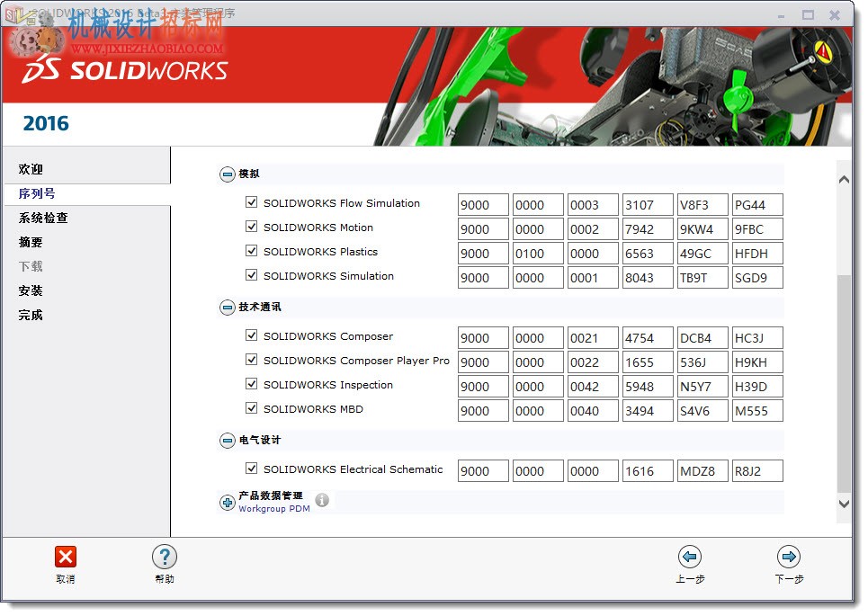Click the red Cancel X icon
The image size is (868, 616).
tap(66, 557)
